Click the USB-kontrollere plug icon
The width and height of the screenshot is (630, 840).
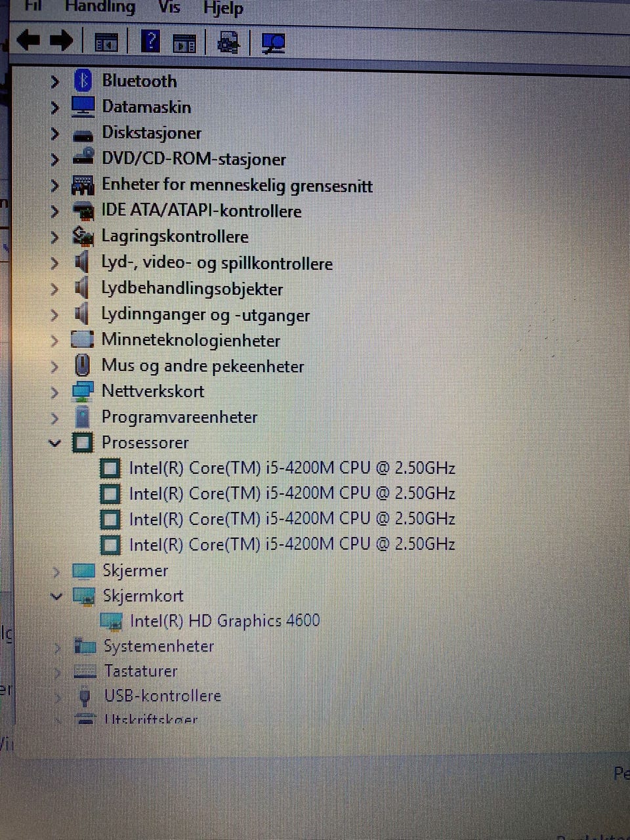pyautogui.click(x=85, y=697)
